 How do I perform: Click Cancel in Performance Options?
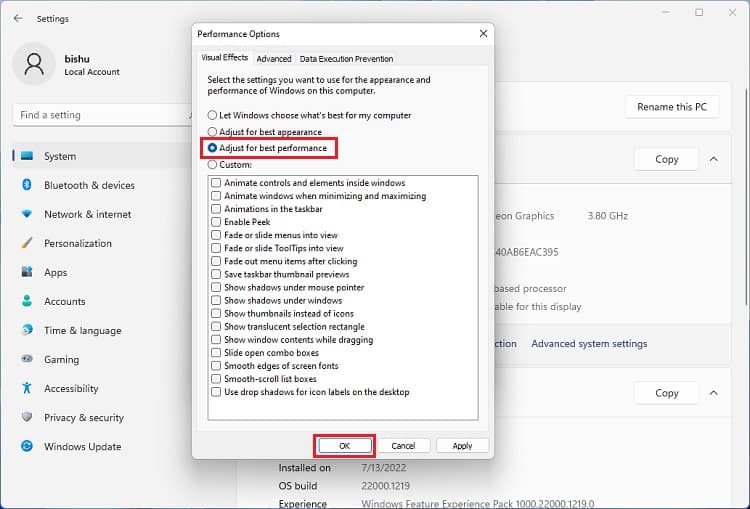[403, 445]
